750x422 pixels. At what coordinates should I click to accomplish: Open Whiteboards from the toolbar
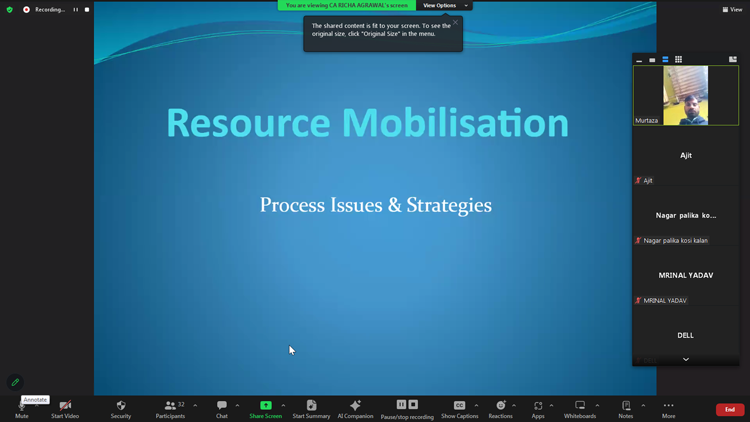579,406
